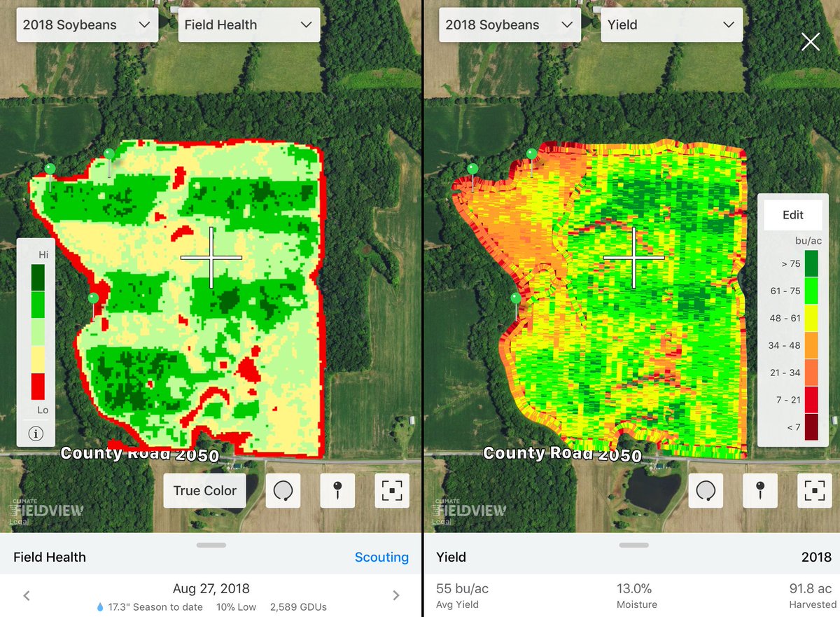840x617 pixels.
Task: Click the 13.0% moisture value
Action: [633, 588]
